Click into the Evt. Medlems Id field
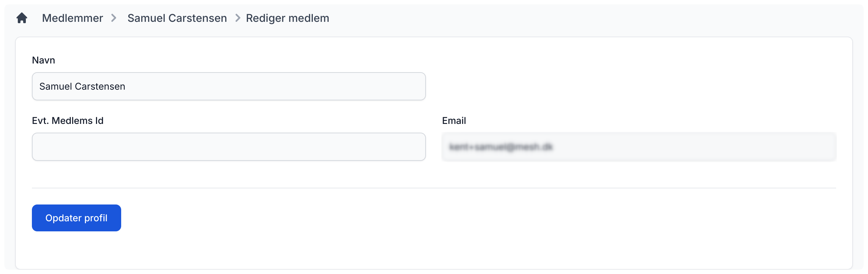The height and width of the screenshot is (274, 868). (229, 147)
